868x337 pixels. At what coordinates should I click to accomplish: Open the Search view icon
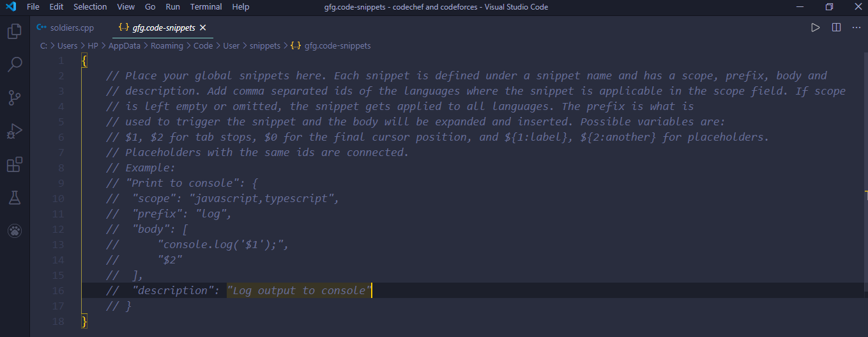coord(14,64)
